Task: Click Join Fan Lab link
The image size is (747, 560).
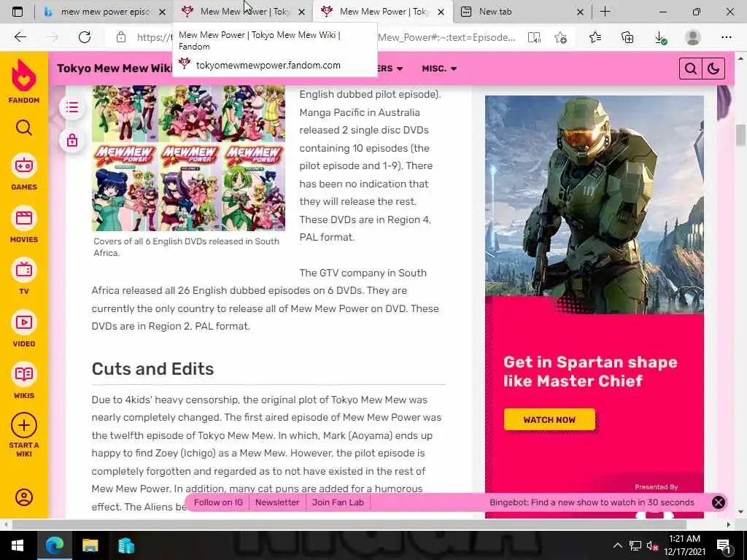Action: [x=338, y=502]
